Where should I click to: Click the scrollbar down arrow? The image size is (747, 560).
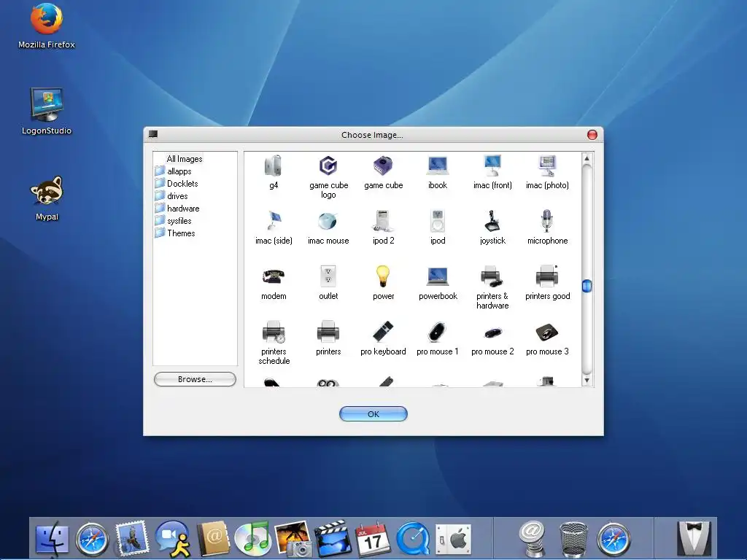click(587, 381)
